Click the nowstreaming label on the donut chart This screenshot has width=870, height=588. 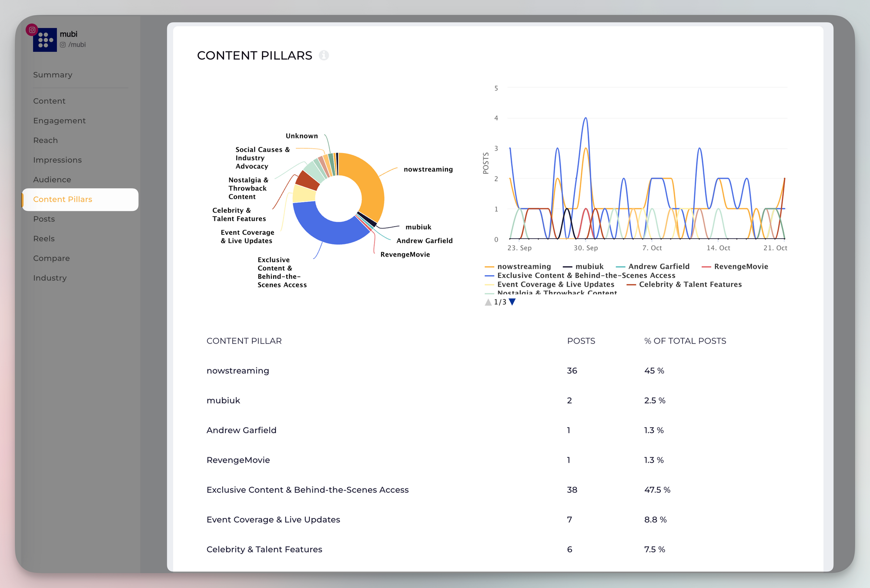428,169
